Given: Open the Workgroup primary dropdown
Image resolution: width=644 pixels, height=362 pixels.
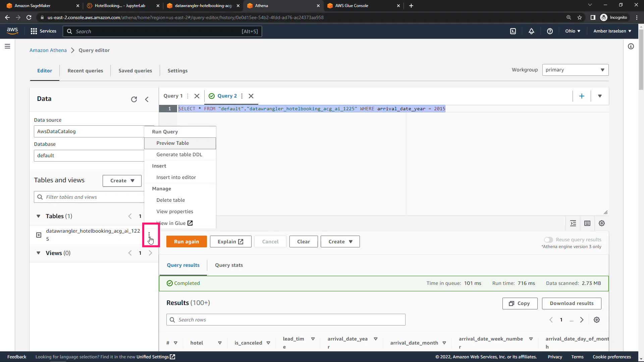Looking at the screenshot, I should pos(575,70).
